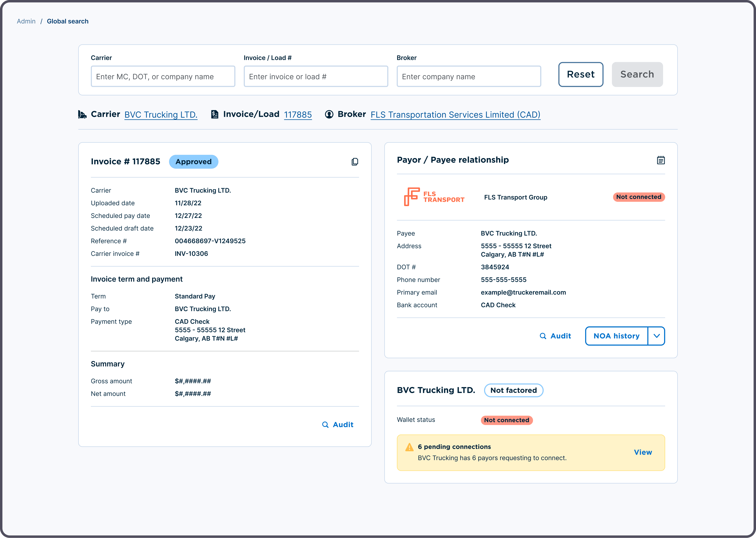756x538 pixels.
Task: Copy invoice # 117885 using copy icon
Action: pyautogui.click(x=355, y=162)
